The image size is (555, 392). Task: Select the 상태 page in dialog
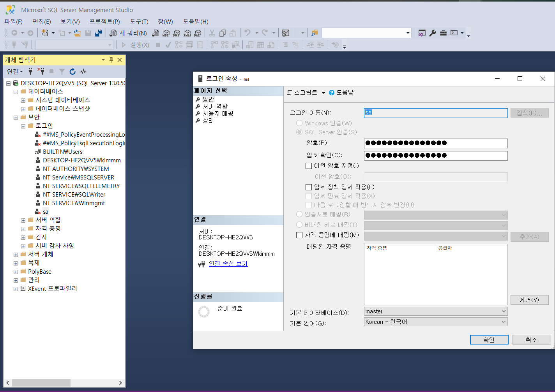208,120
